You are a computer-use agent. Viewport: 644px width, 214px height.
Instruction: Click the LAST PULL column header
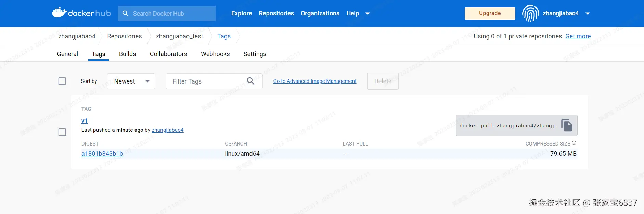point(355,144)
